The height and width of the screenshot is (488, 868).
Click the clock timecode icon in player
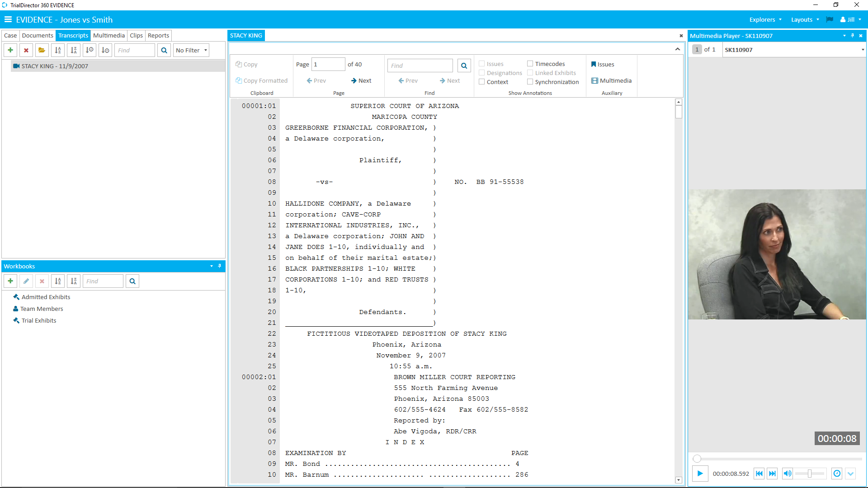click(837, 474)
